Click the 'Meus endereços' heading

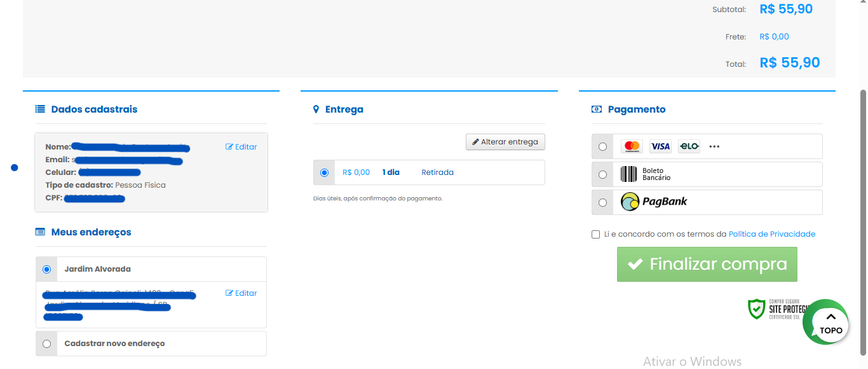pos(91,232)
